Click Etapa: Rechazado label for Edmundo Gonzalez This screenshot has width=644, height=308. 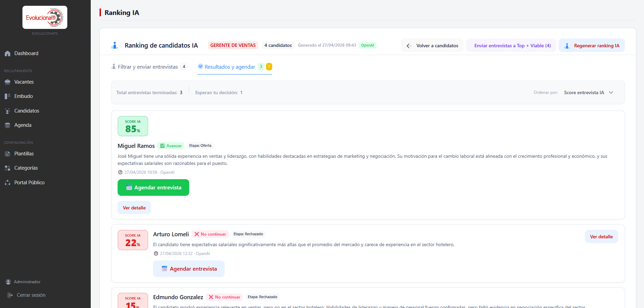(x=263, y=297)
